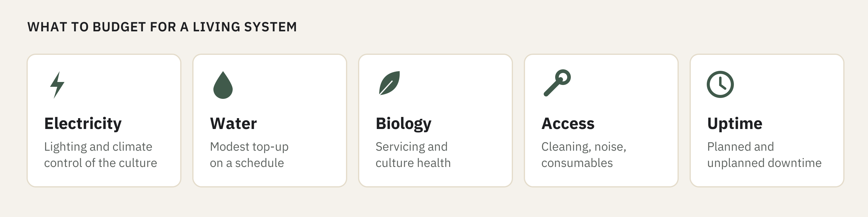Click 'Lighting and climate control' description
The height and width of the screenshot is (217, 868).
pos(100,155)
